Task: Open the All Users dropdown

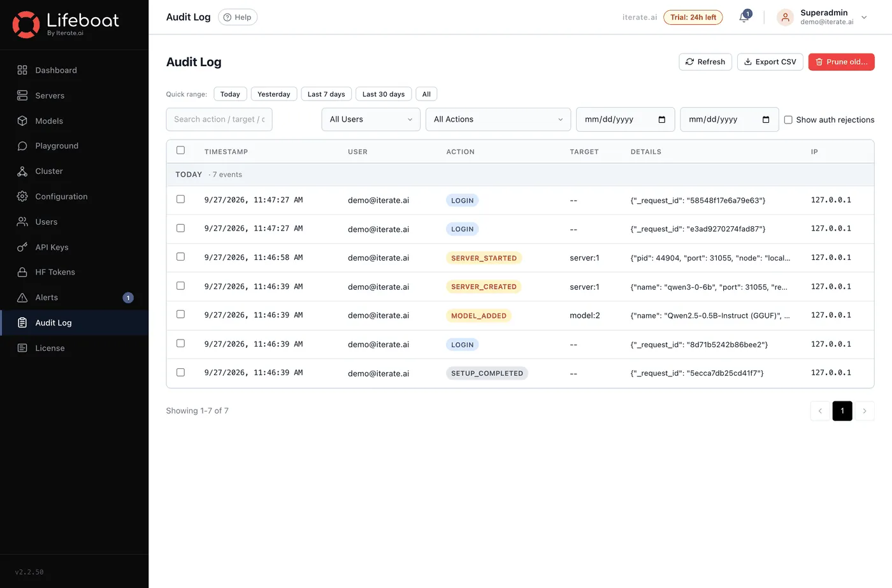Action: click(x=371, y=119)
